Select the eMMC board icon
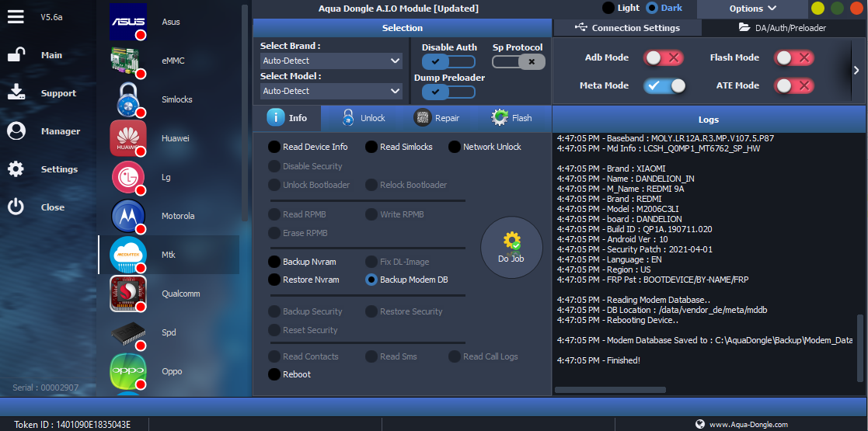Viewport: 868px width, 431px height. [128, 61]
